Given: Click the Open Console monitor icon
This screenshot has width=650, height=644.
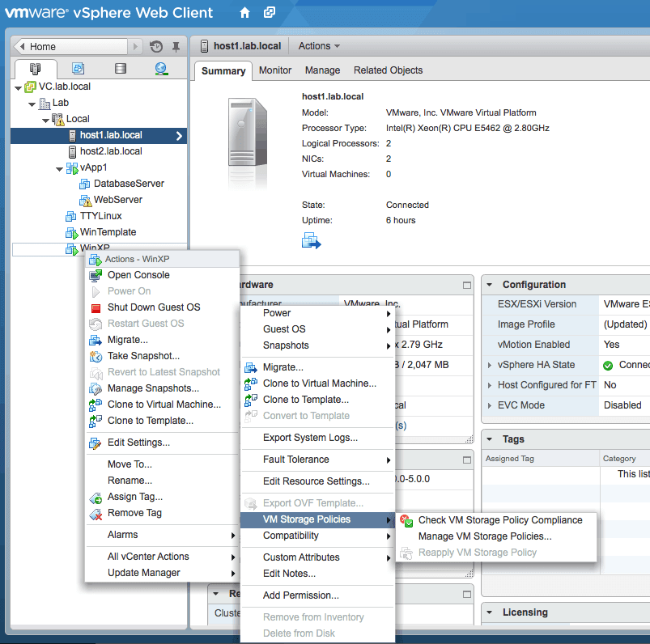Looking at the screenshot, I should tap(96, 276).
